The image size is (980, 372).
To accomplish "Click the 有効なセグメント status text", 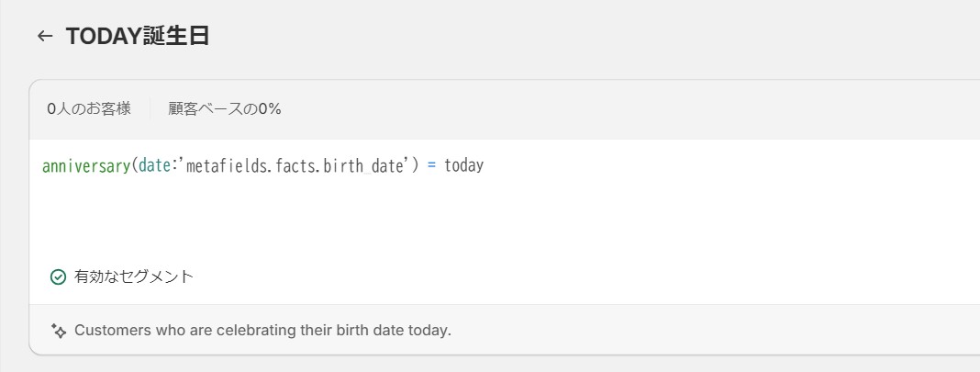I will (x=134, y=276).
